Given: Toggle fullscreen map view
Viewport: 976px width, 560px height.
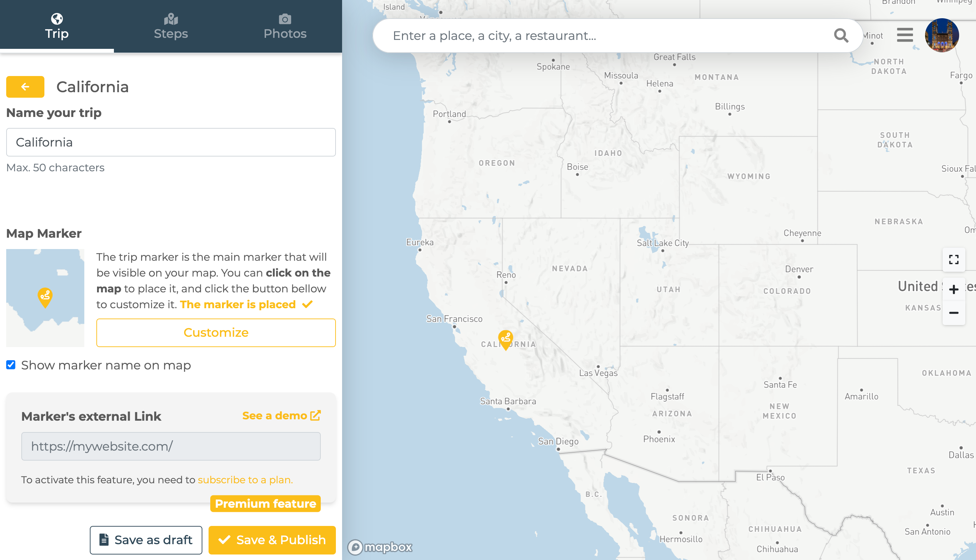Looking at the screenshot, I should pyautogui.click(x=953, y=260).
